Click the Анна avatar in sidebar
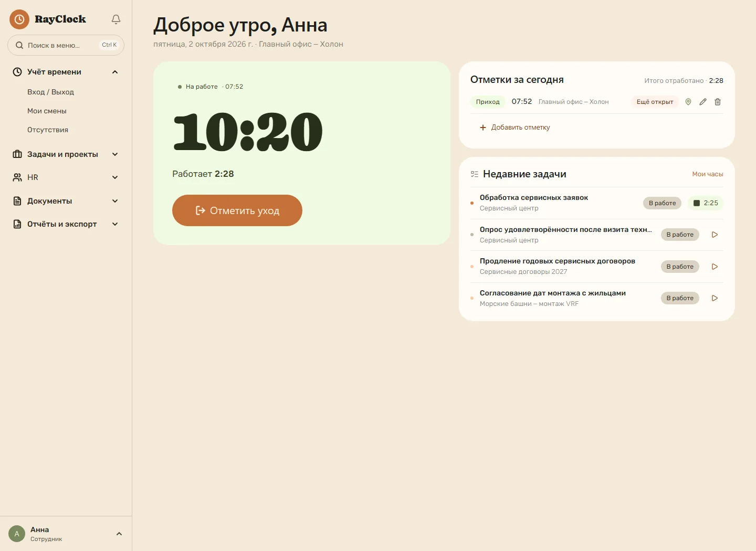This screenshot has height=551, width=756. 17,534
